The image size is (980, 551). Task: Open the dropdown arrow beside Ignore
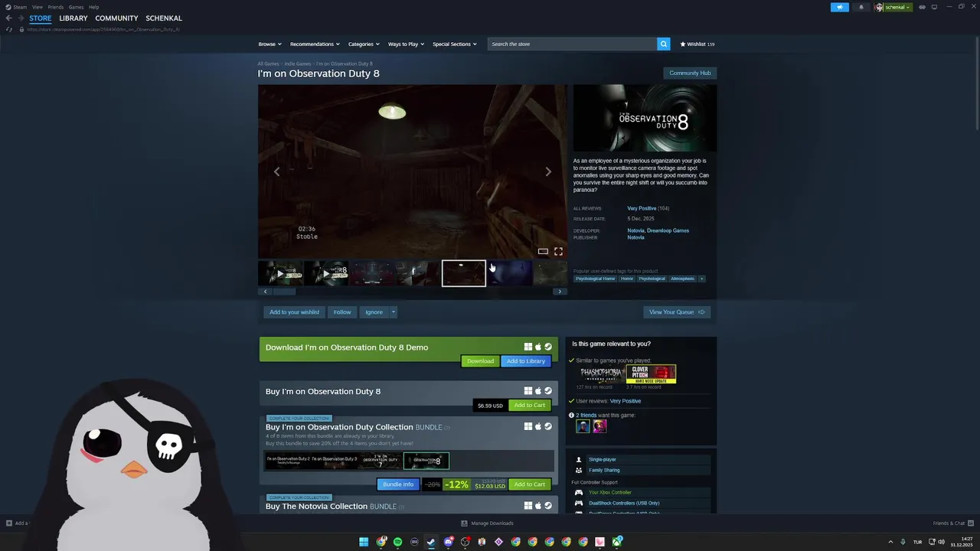tap(393, 312)
